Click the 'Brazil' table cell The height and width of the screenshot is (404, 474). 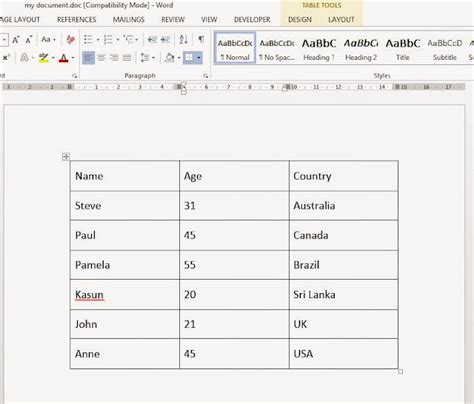(344, 265)
